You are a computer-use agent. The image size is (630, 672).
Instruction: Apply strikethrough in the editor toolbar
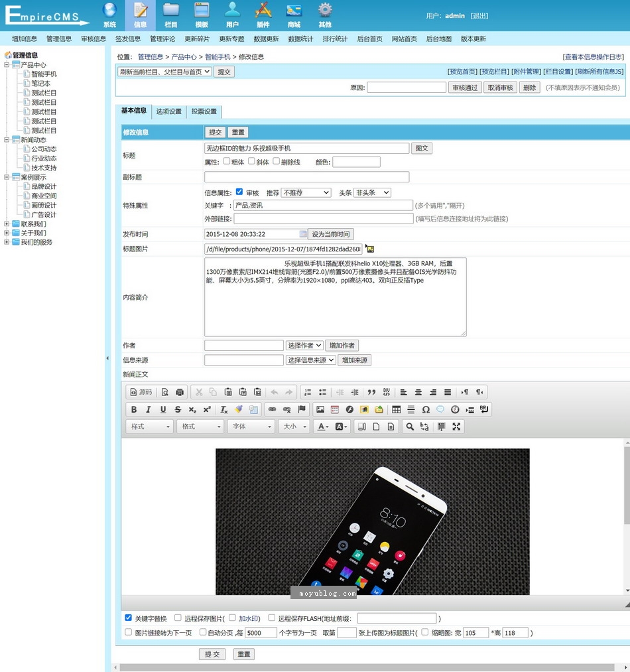(178, 410)
